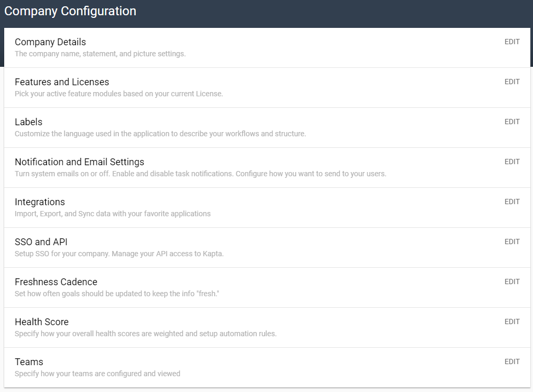The width and height of the screenshot is (533, 392).
Task: Click the Company Configuration page title
Action: pyautogui.click(x=70, y=11)
